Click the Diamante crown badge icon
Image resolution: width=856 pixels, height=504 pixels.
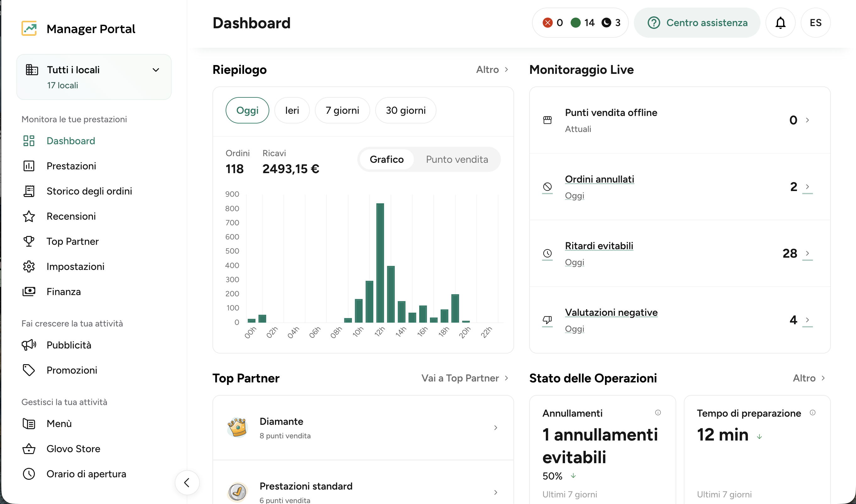click(x=237, y=427)
